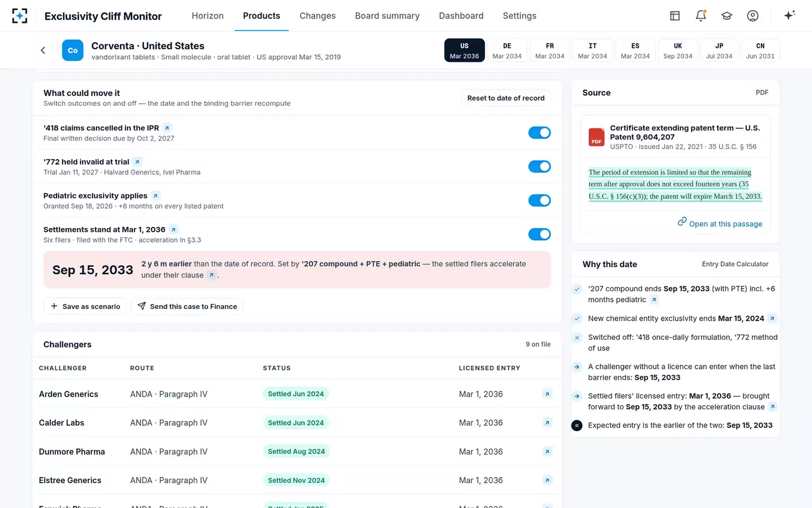Select the JP Jul 2034 country tab
812x508 pixels.
(x=719, y=50)
